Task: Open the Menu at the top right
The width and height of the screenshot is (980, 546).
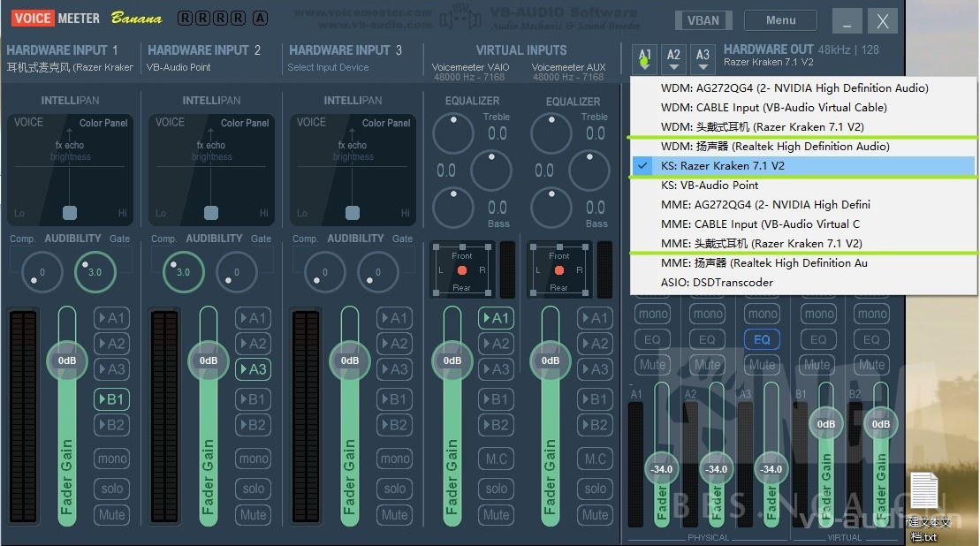Action: point(779,19)
